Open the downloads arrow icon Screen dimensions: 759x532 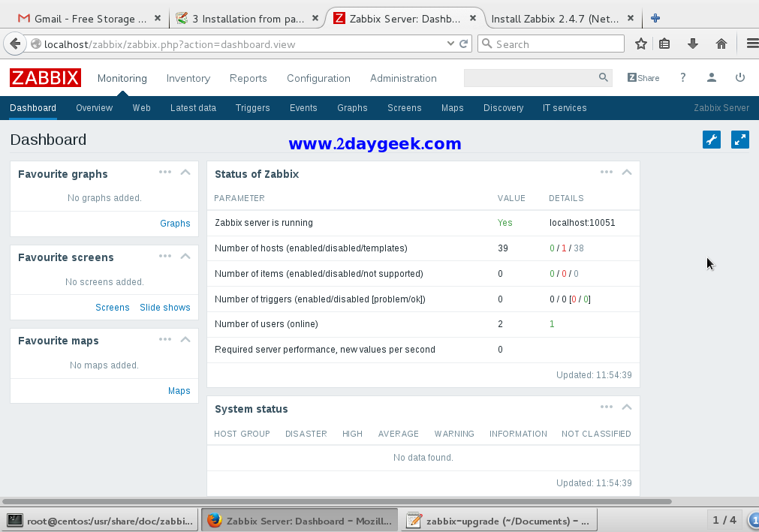point(693,44)
